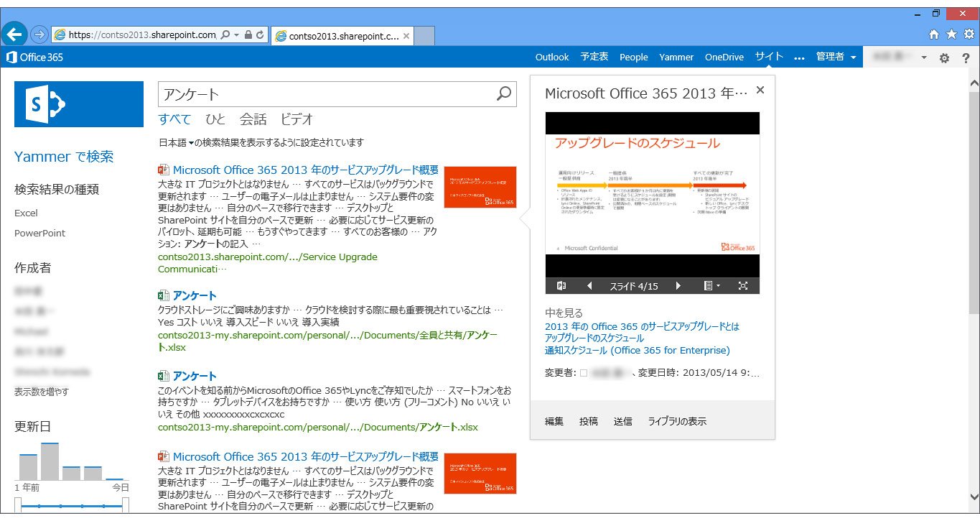Open the アンケート result about Lync event survey
The height and width of the screenshot is (521, 980).
pyautogui.click(x=195, y=376)
